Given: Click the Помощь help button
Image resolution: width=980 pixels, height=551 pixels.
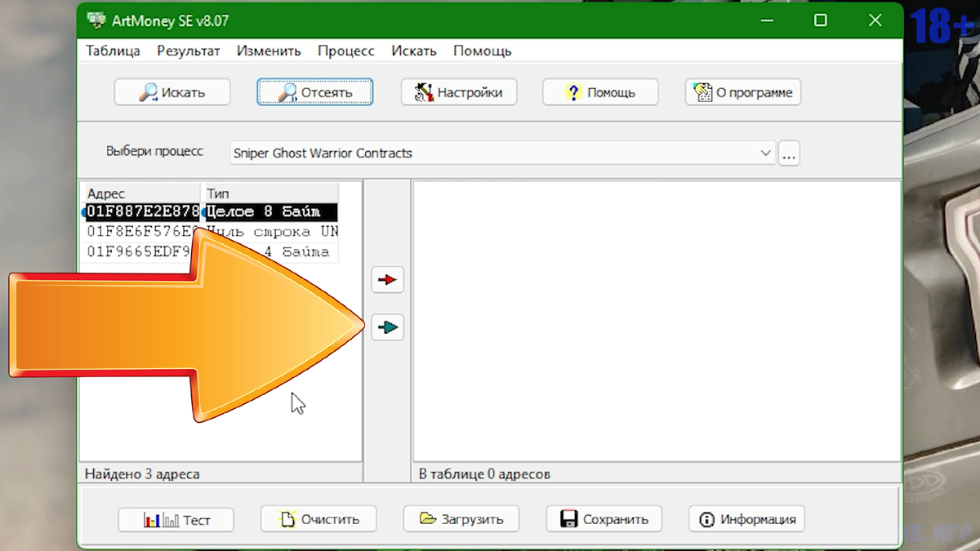Looking at the screenshot, I should [x=600, y=92].
